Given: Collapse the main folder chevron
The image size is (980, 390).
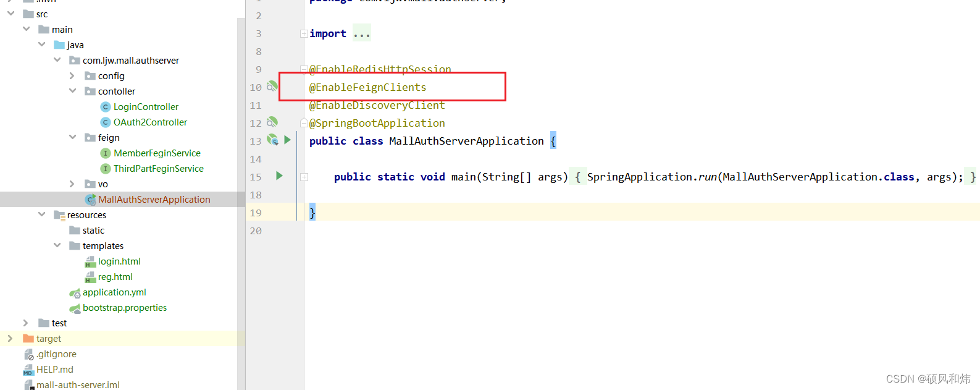Looking at the screenshot, I should coord(26,28).
